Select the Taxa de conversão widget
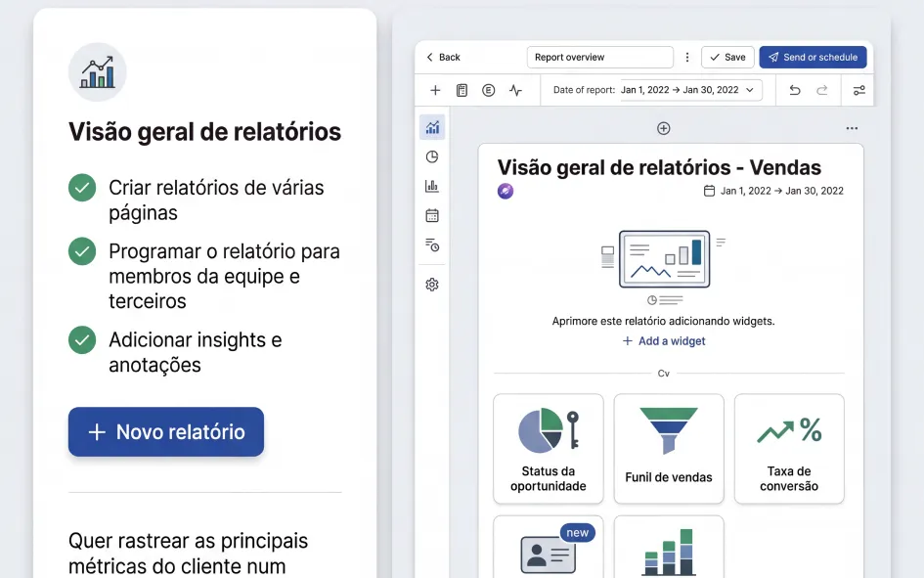 click(x=789, y=449)
